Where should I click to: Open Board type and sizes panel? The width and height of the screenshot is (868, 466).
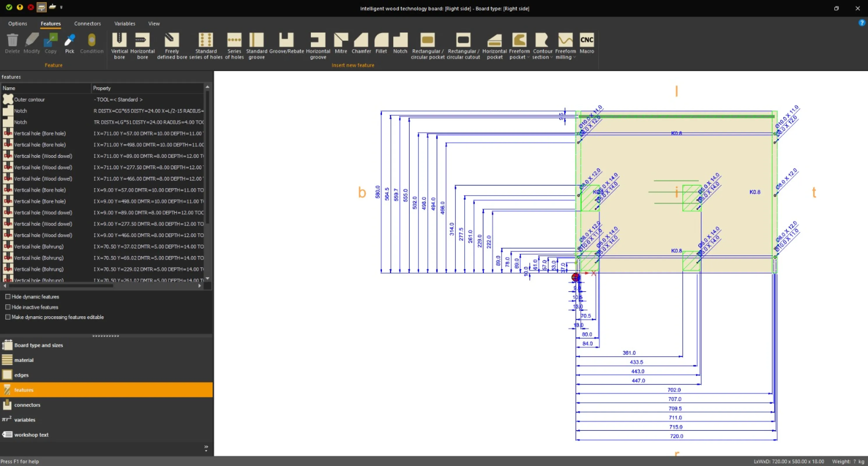(x=38, y=345)
